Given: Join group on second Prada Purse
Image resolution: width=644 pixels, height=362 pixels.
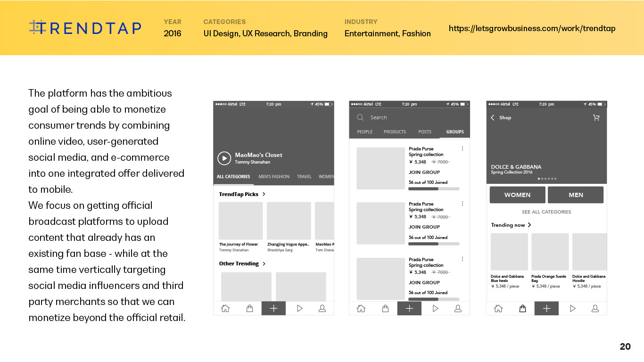Looking at the screenshot, I should pyautogui.click(x=424, y=227).
